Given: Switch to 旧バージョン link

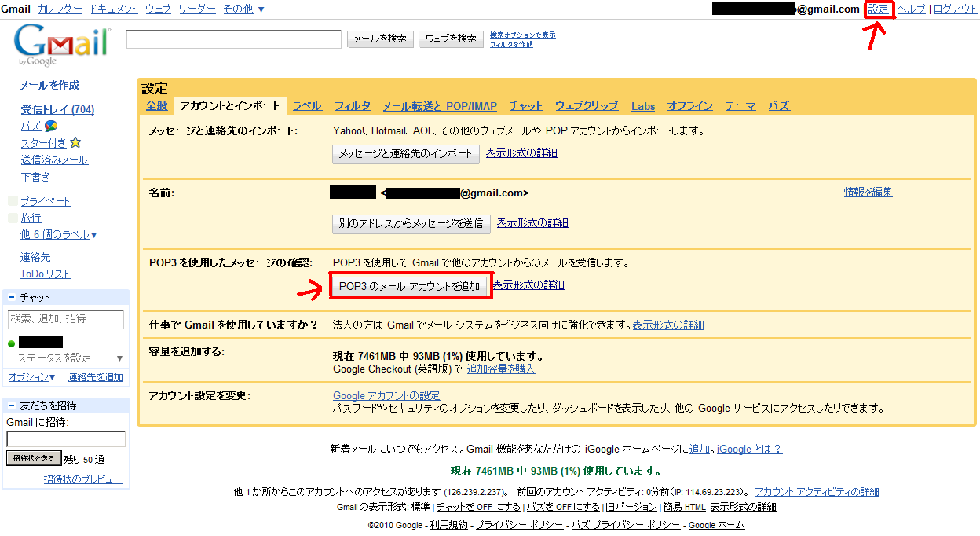Looking at the screenshot, I should pos(631,507).
